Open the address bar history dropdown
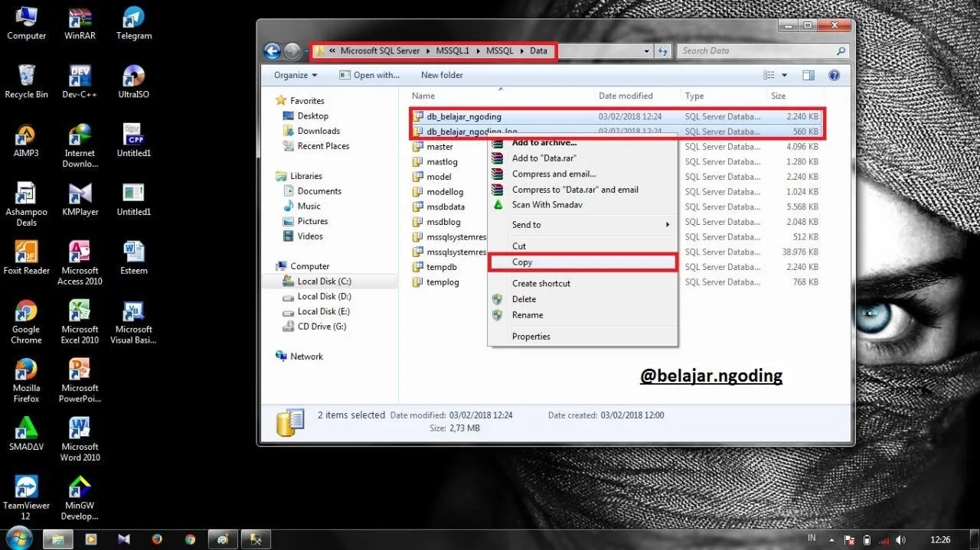980x550 pixels. (x=648, y=51)
